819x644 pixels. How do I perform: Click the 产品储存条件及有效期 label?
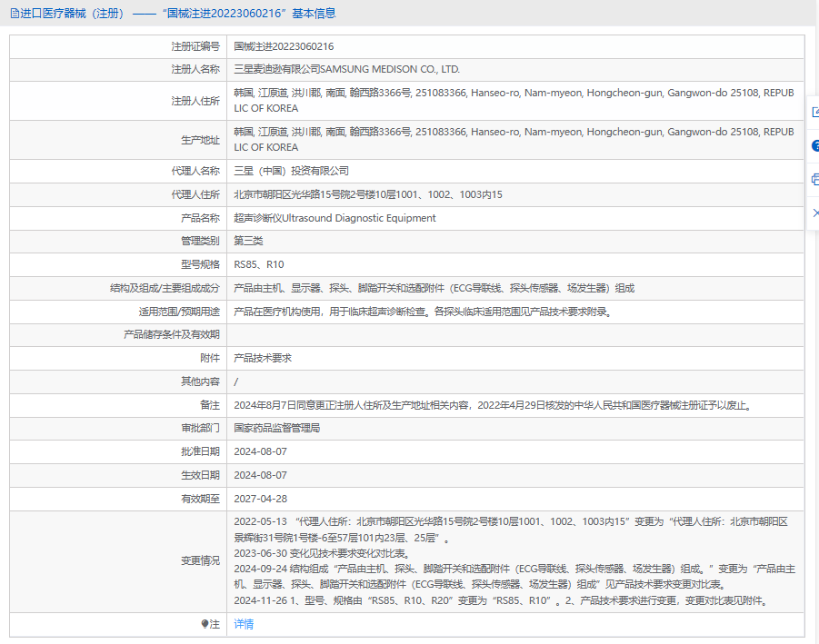(x=171, y=334)
